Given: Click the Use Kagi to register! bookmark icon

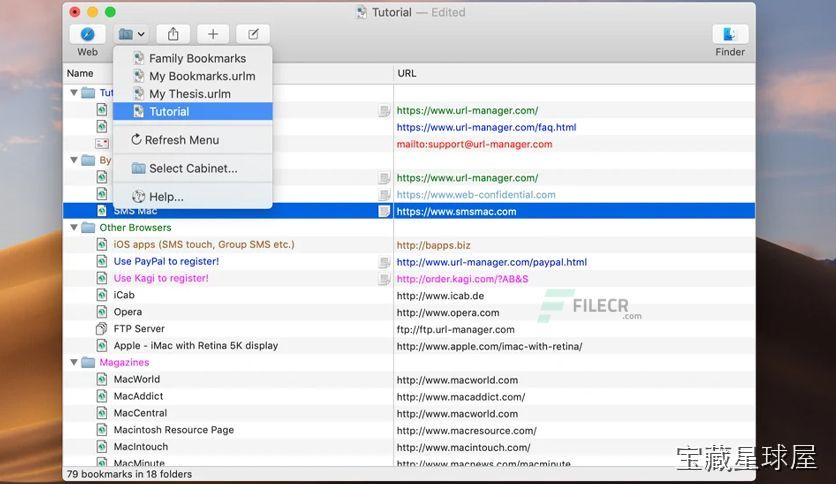Looking at the screenshot, I should tap(102, 278).
